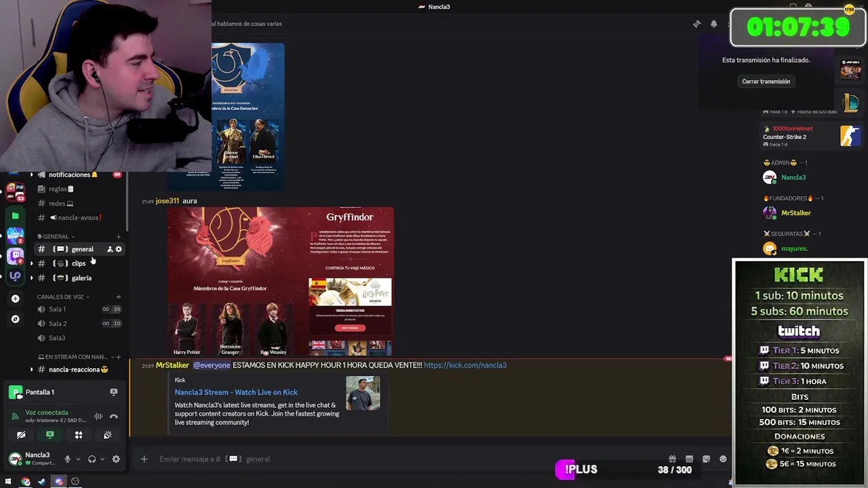Open the Windows Start button
This screenshot has height=488, width=868.
tap(8, 482)
